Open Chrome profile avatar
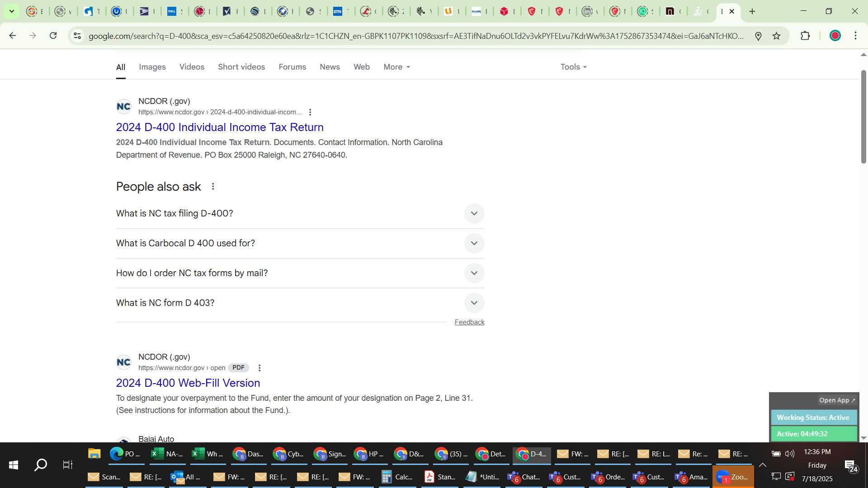 tap(835, 36)
